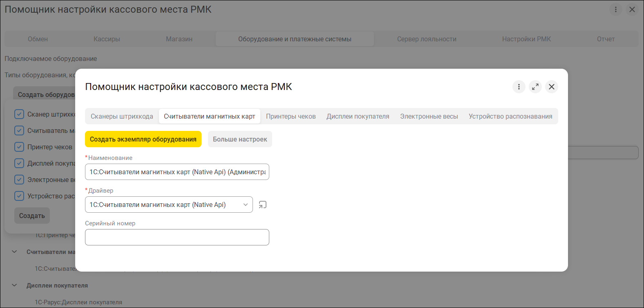Select the Электронные весы tab

429,117
